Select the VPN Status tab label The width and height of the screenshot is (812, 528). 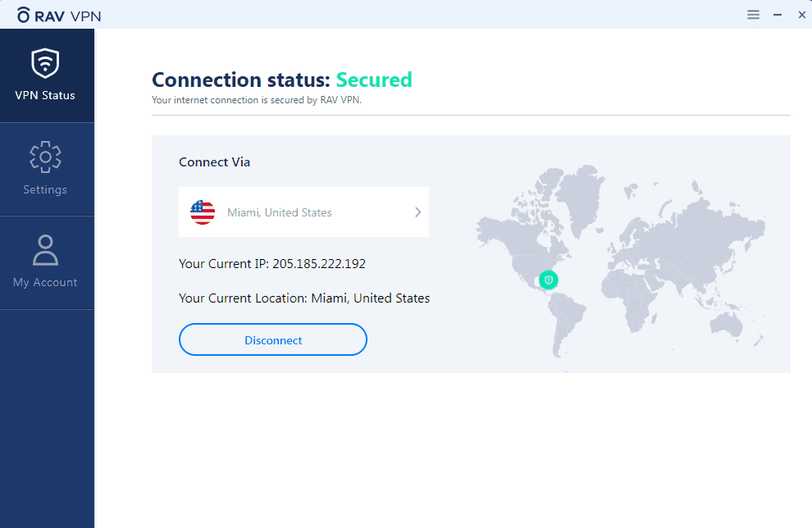point(45,96)
